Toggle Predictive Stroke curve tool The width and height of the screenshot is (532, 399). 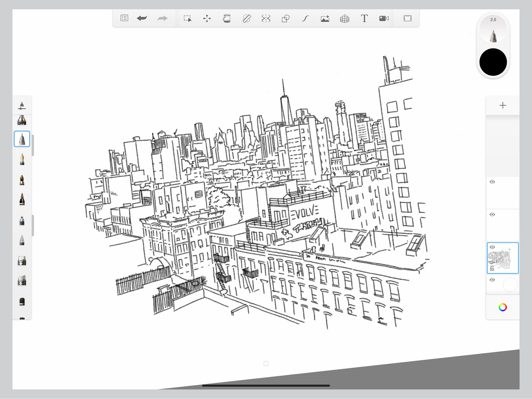click(305, 19)
